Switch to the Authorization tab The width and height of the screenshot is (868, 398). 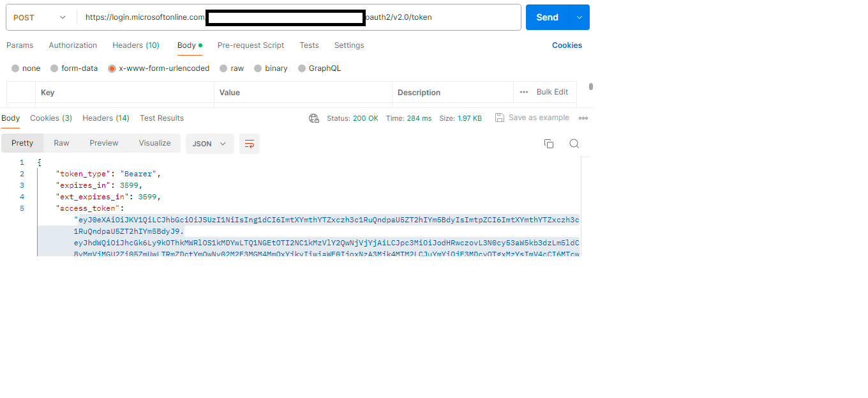72,45
